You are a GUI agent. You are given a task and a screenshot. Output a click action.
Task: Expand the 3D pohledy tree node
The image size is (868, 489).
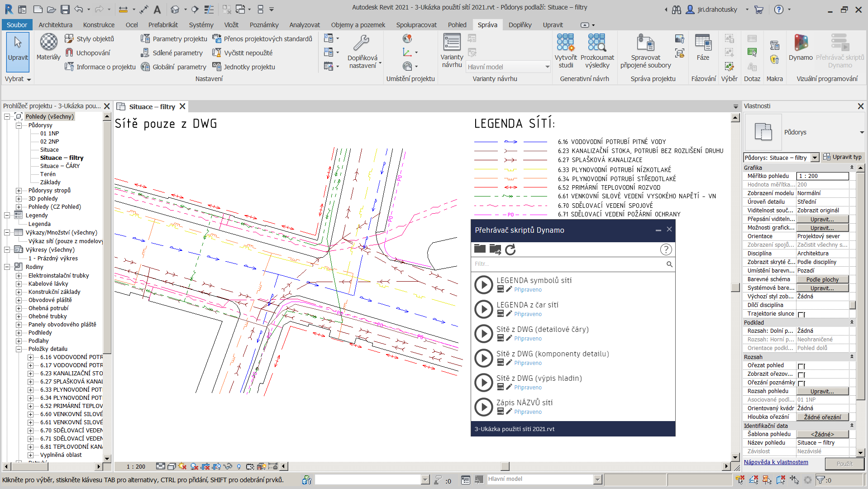coord(19,199)
